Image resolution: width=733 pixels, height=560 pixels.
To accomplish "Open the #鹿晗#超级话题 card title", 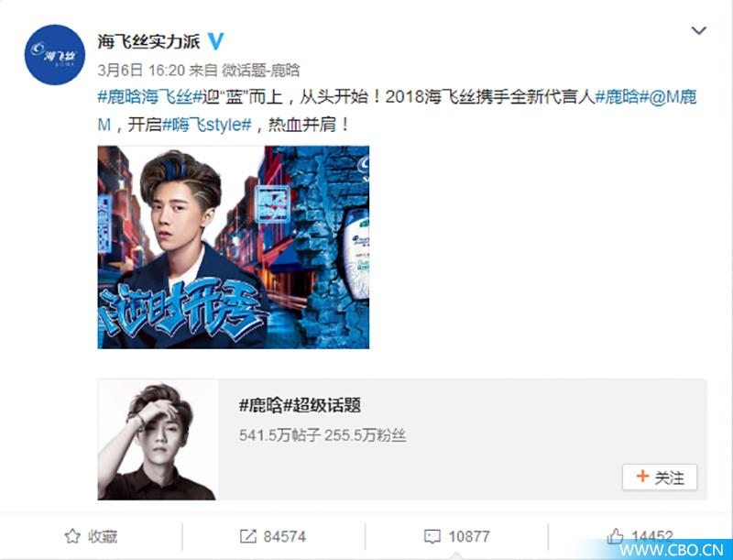I will [300, 405].
